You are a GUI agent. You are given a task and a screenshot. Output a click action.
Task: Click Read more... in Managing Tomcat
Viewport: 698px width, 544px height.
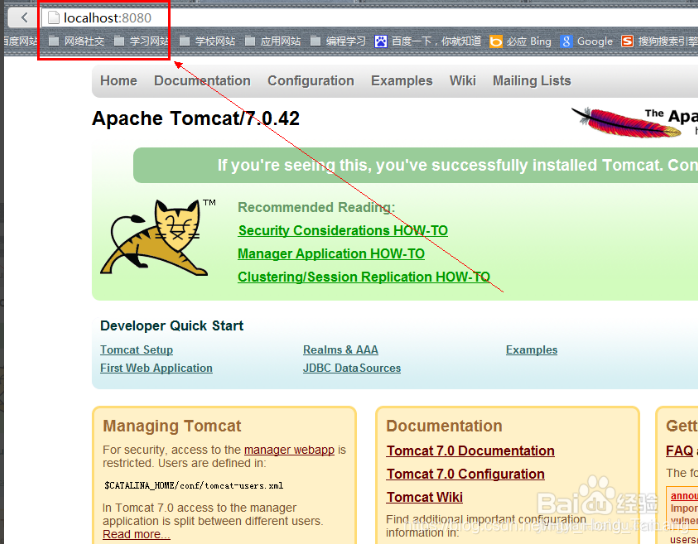pyautogui.click(x=136, y=534)
